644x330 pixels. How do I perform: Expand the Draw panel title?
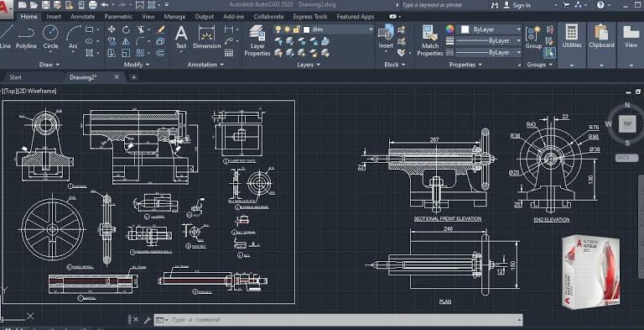[49, 65]
